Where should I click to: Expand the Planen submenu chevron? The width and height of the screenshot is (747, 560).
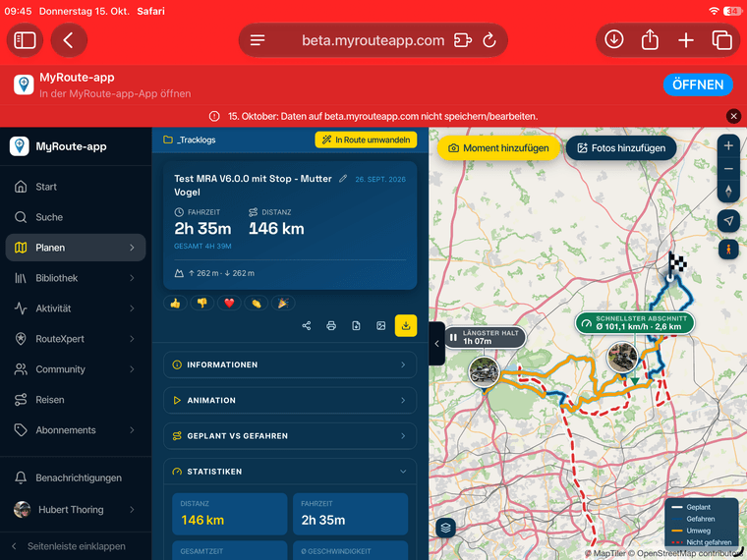pyautogui.click(x=132, y=248)
